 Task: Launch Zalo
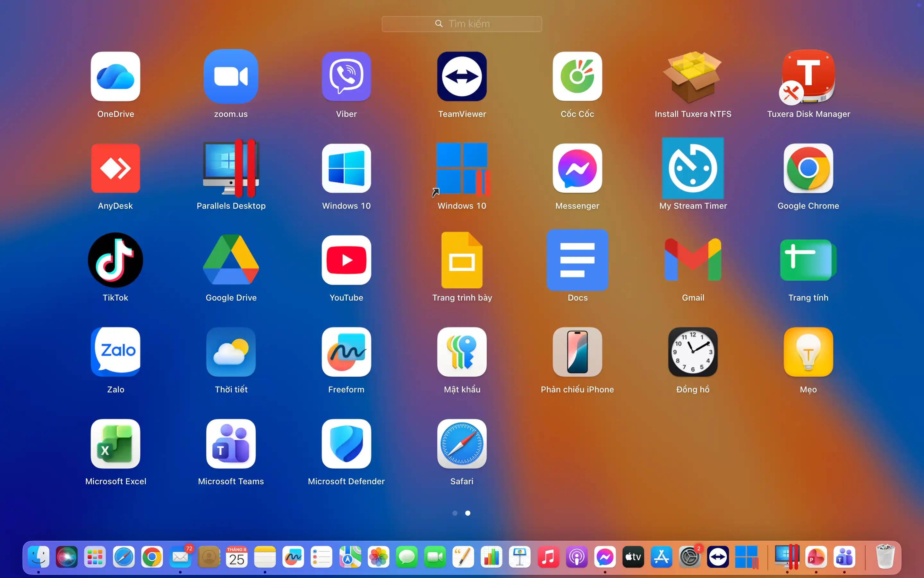click(x=115, y=352)
